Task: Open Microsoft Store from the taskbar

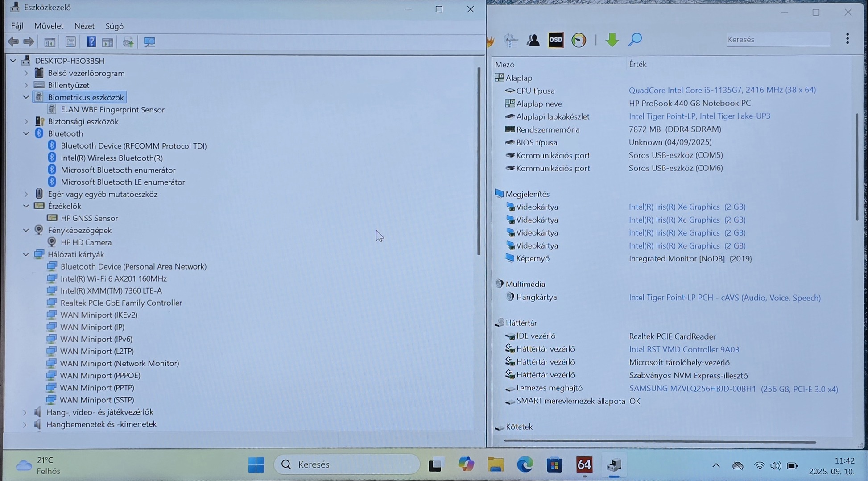Action: click(554, 465)
